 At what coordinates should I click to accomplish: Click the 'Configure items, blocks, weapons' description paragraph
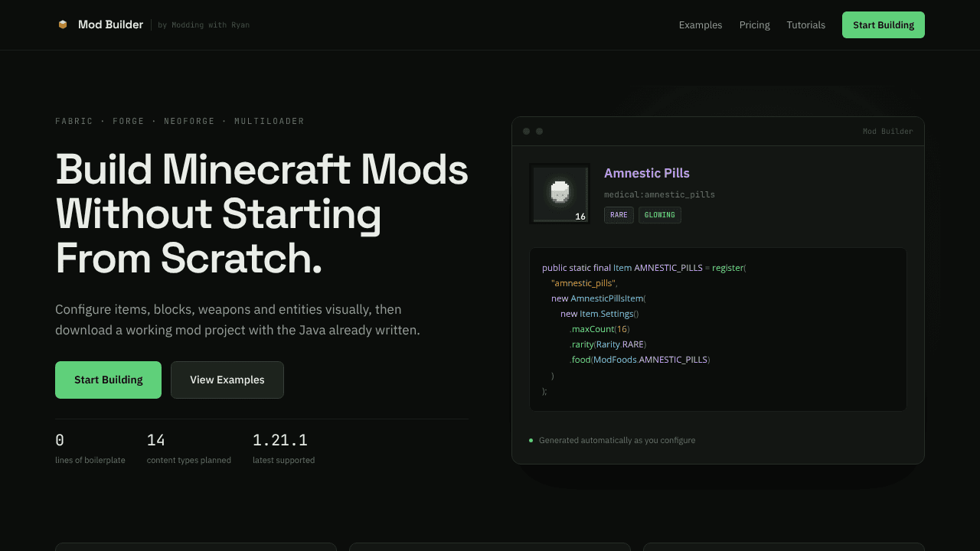click(x=237, y=320)
